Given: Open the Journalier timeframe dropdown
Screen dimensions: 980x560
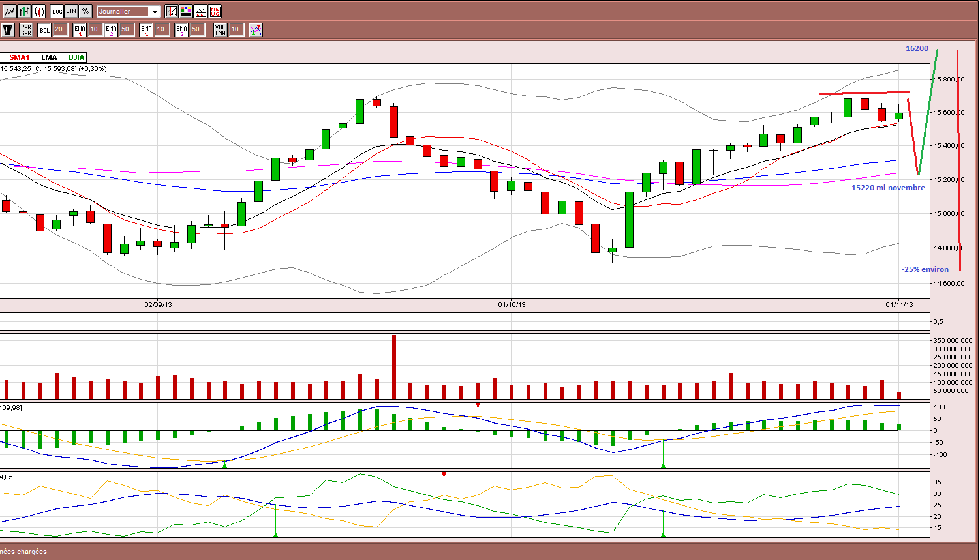Looking at the screenshot, I should coord(129,11).
